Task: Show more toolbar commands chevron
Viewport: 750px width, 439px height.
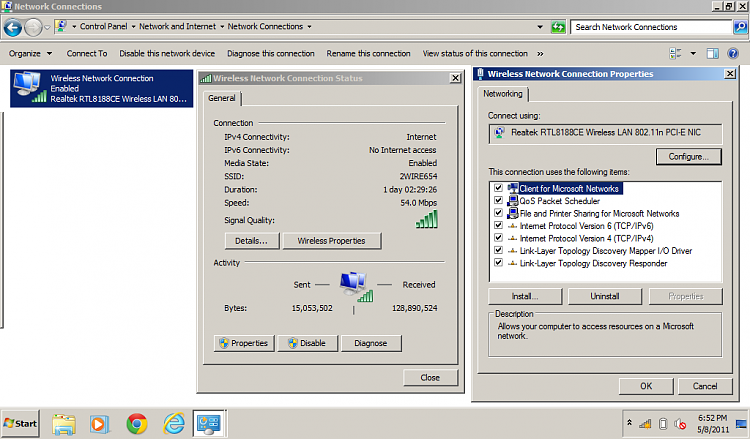Action: pos(540,54)
